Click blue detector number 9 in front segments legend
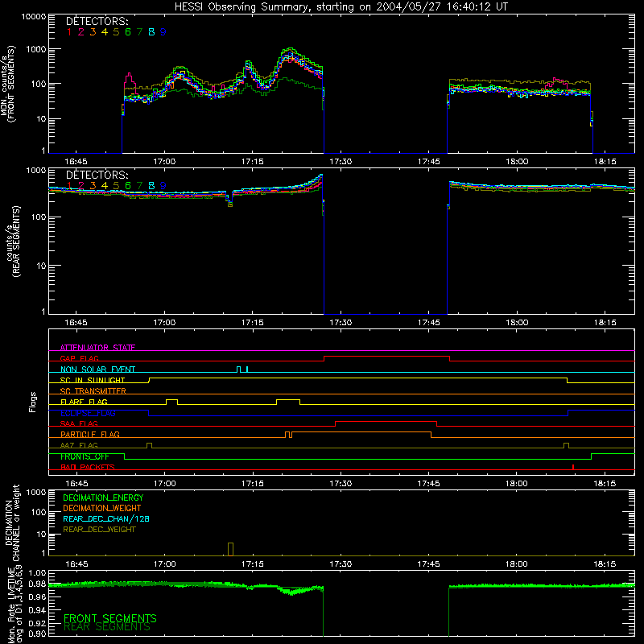The height and width of the screenshot is (644, 644). (x=163, y=32)
